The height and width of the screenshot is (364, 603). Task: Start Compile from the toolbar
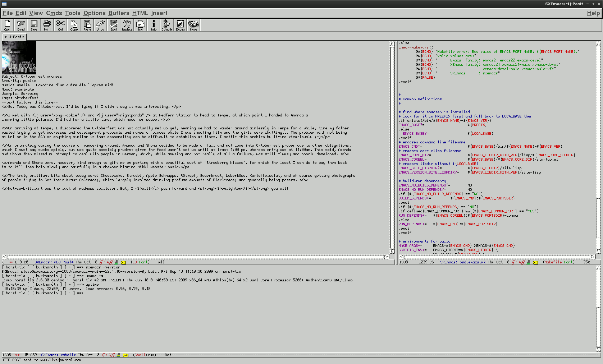point(167,25)
